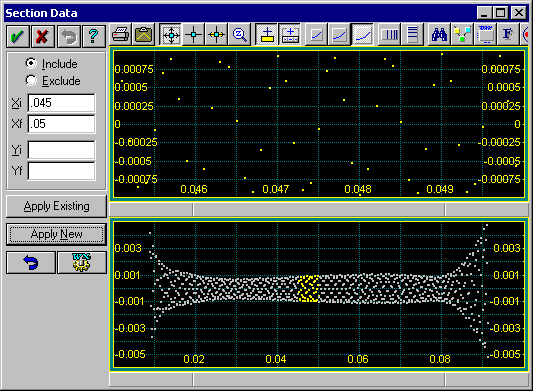Click the green checkmark accept button
This screenshot has height=391, width=533.
18,36
